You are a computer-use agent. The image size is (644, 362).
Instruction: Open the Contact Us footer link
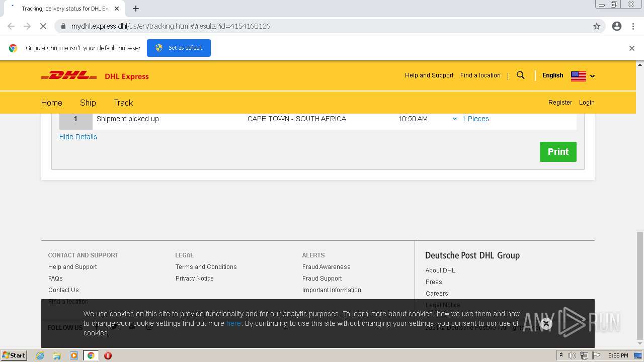[x=63, y=290]
